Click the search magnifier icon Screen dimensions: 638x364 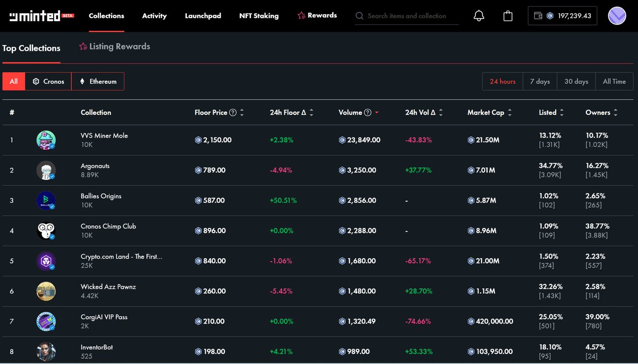coord(360,16)
